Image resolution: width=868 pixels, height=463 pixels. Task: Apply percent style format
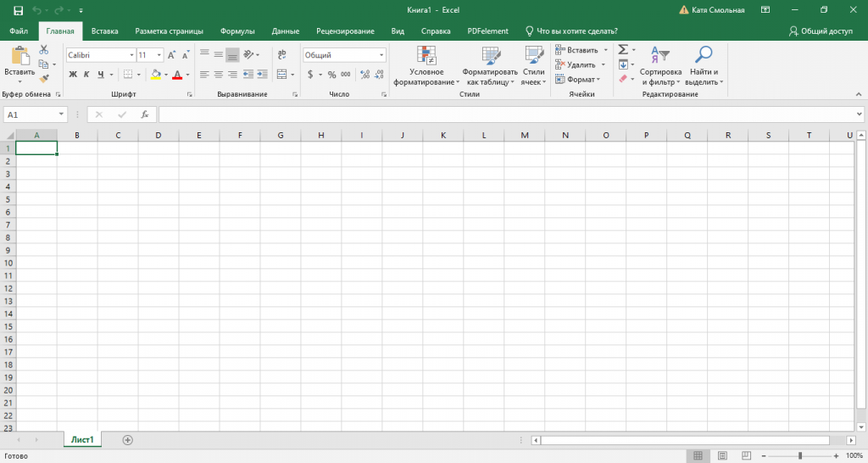pos(331,75)
